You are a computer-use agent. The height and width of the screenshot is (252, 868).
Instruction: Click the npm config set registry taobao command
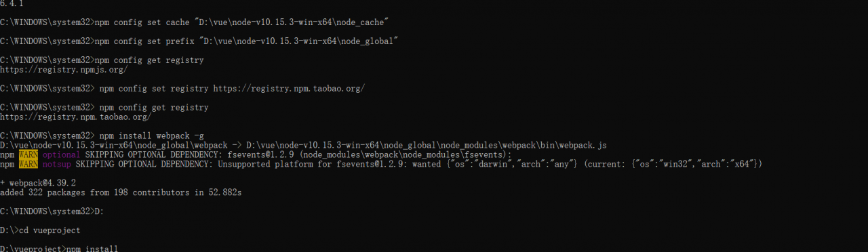click(x=182, y=89)
